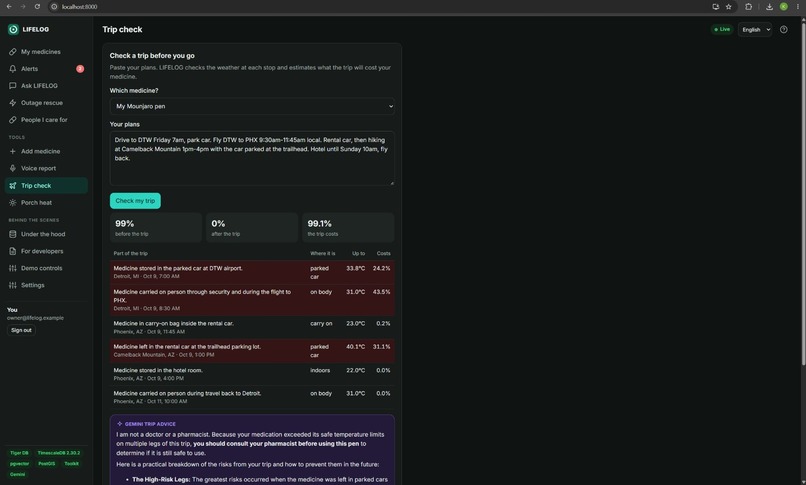806x485 pixels.
Task: Click the Voice report microphone icon
Action: (x=13, y=169)
